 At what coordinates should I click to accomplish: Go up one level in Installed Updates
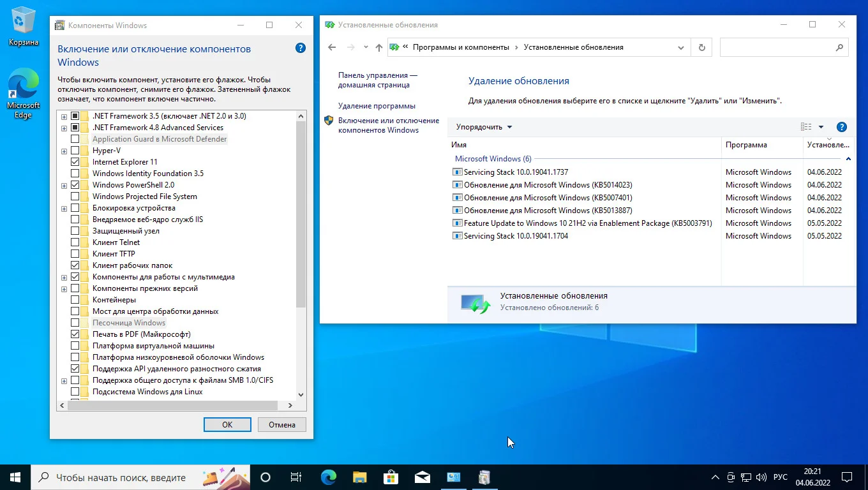coord(379,47)
